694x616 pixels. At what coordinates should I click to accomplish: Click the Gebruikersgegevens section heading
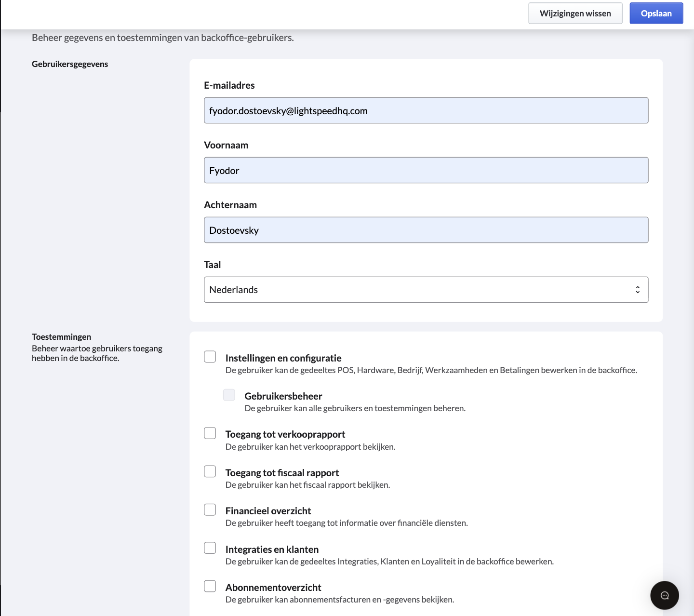coord(70,64)
